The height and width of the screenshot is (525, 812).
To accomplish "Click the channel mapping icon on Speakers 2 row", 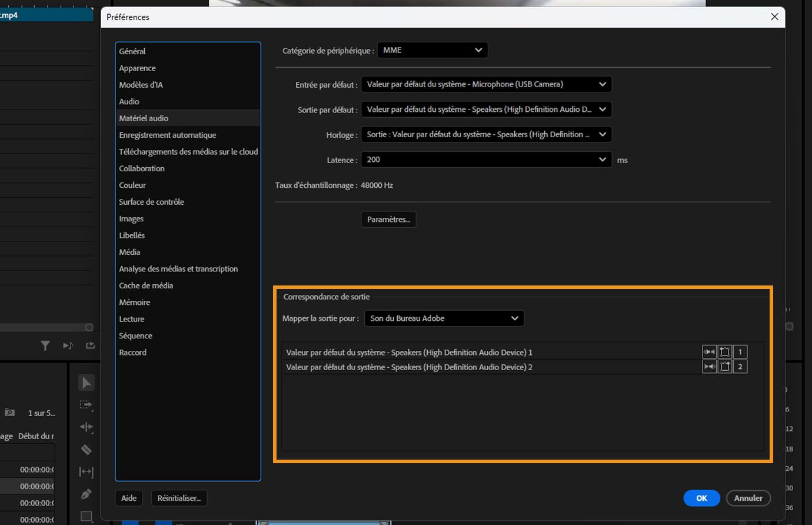I will pyautogui.click(x=724, y=367).
